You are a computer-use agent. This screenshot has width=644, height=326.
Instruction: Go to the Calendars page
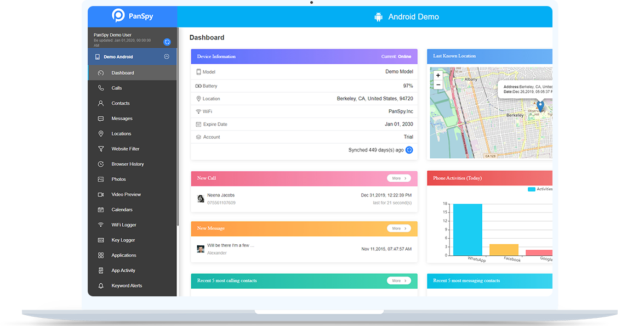(x=132, y=210)
